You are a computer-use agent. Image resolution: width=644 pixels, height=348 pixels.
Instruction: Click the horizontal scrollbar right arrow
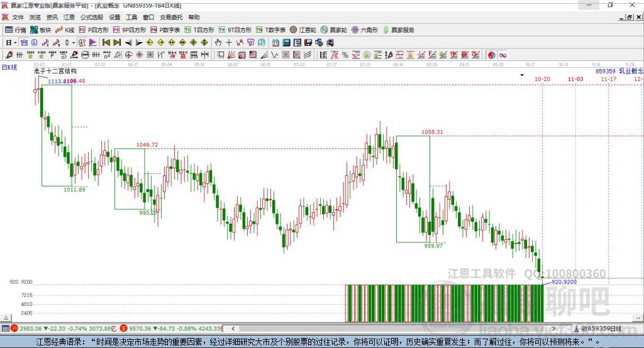coord(553,329)
